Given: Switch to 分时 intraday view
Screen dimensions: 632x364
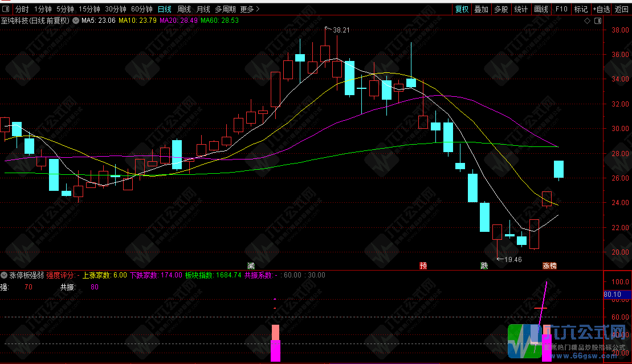Looking at the screenshot, I should (22, 9).
